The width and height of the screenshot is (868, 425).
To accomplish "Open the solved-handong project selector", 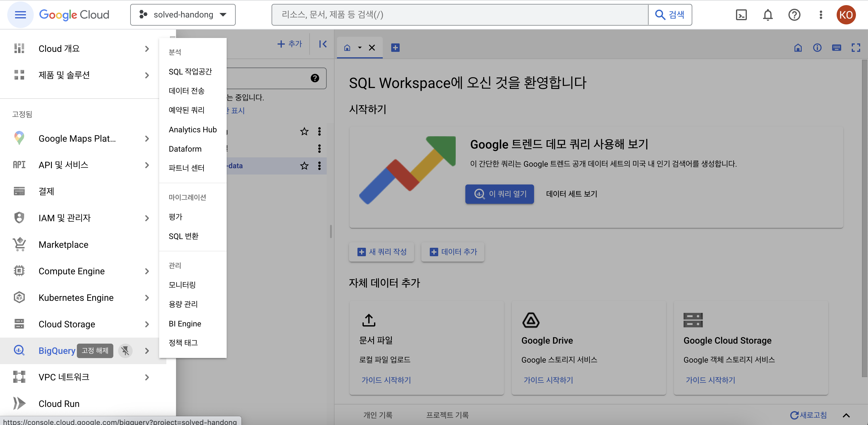I will (x=183, y=15).
